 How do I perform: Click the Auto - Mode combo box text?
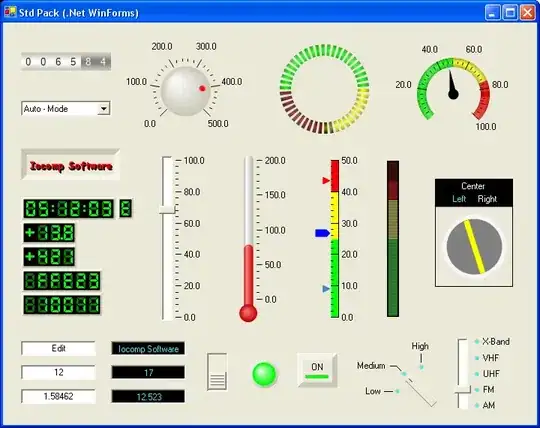46,109
